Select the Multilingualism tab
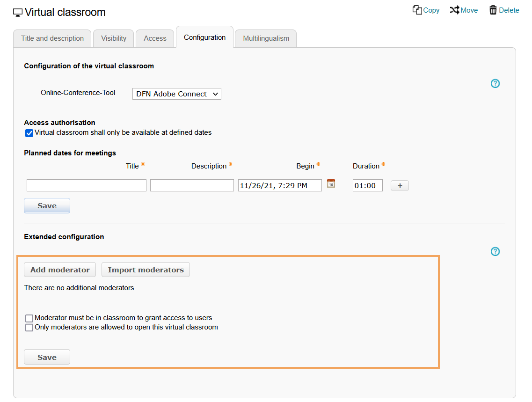This screenshot has height=402, width=532. pos(266,38)
